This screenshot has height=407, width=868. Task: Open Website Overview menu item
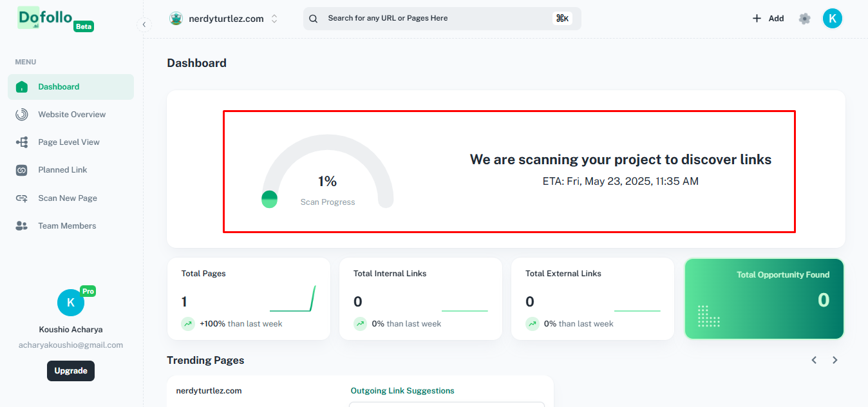(71, 115)
